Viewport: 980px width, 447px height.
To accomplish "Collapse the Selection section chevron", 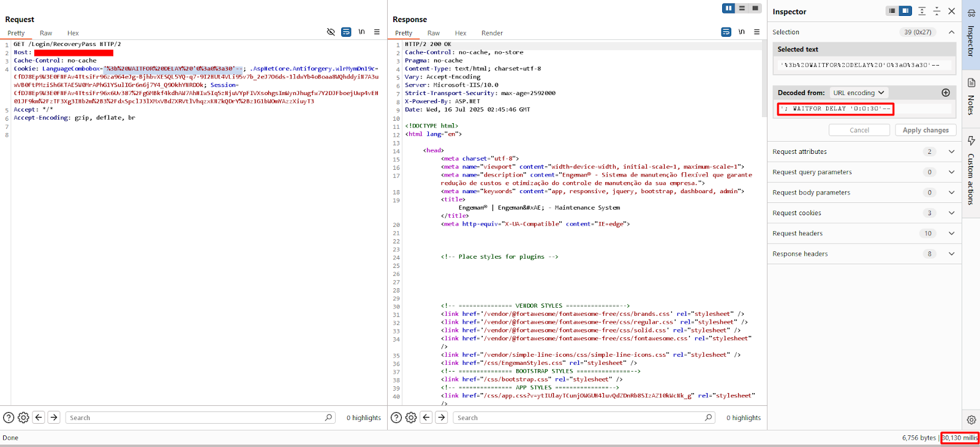I will coord(951,32).
